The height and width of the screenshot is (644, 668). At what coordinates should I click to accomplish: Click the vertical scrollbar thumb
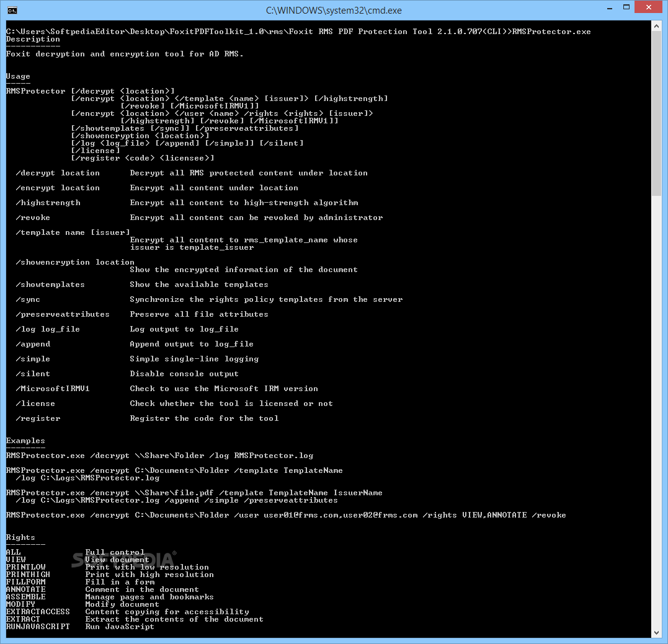pyautogui.click(x=656, y=114)
